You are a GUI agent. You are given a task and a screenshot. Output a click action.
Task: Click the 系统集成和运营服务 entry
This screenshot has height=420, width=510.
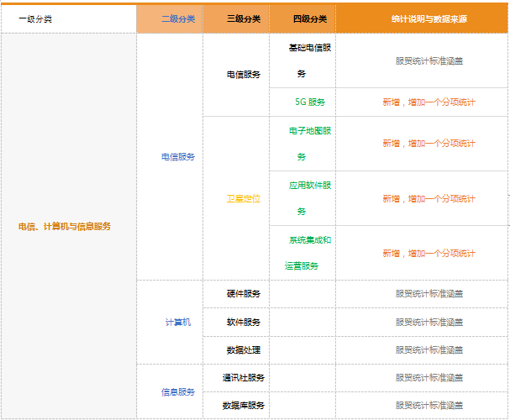(x=308, y=252)
